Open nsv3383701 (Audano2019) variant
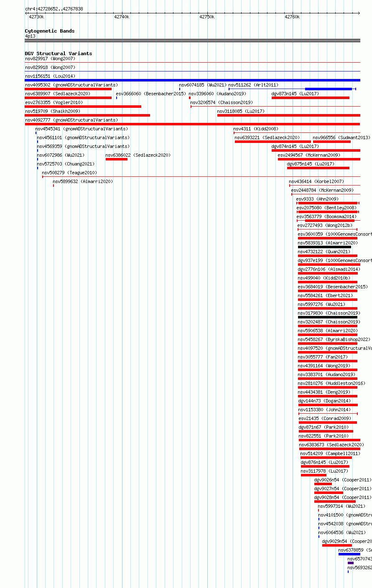The width and height of the screenshot is (372, 588). pyautogui.click(x=326, y=374)
